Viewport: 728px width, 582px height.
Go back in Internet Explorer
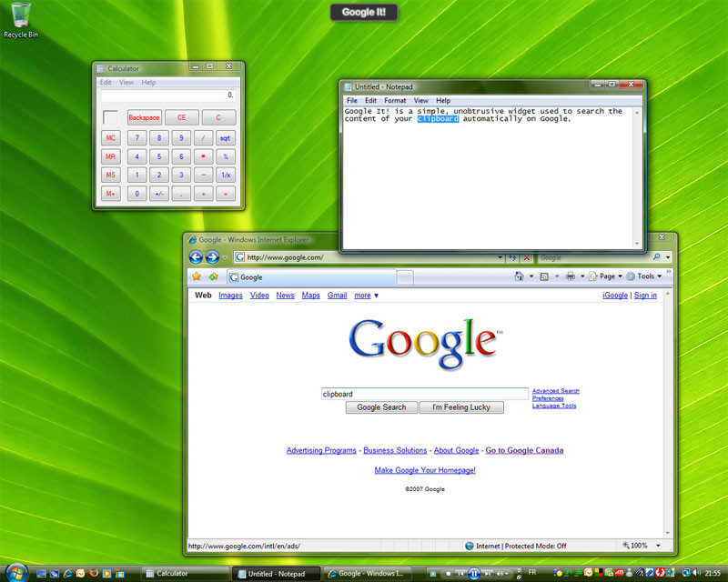pos(196,256)
